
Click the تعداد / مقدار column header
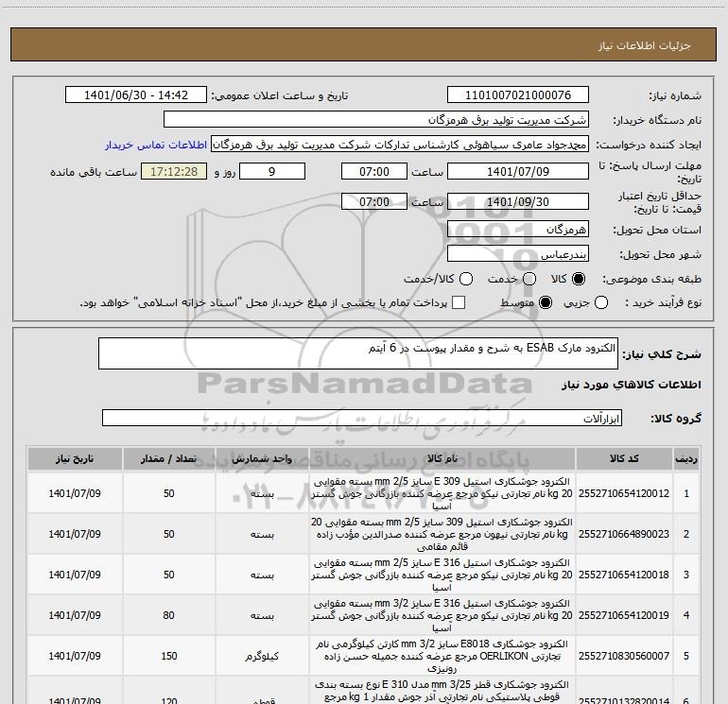[x=169, y=458]
